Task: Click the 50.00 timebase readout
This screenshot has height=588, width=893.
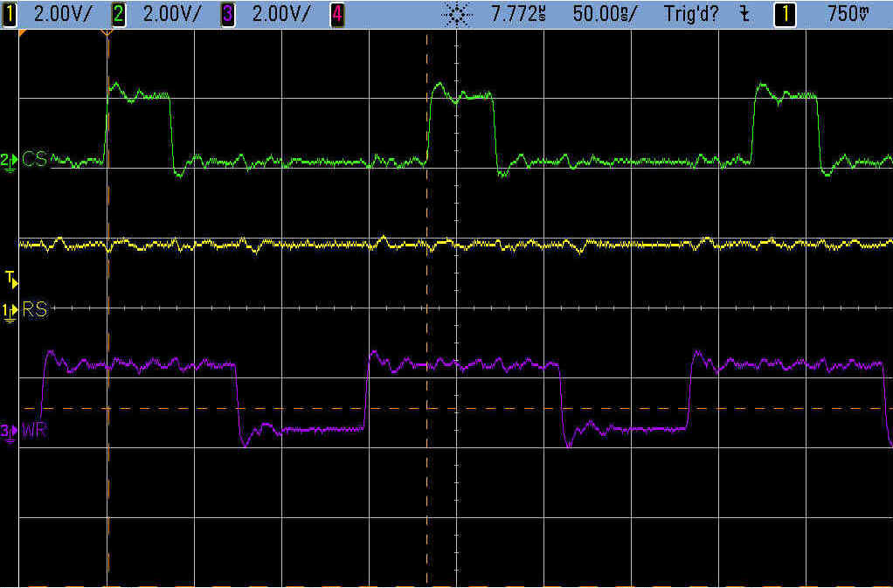Action: [x=605, y=15]
